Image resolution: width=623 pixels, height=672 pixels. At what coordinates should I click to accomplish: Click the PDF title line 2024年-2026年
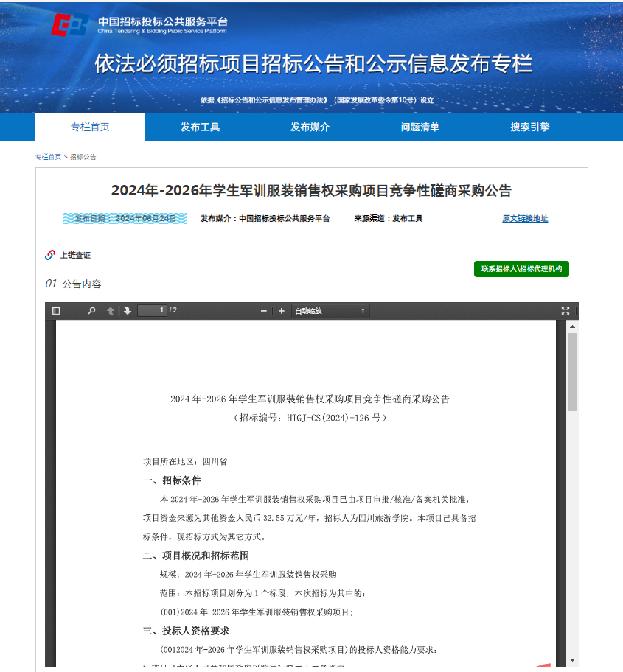(x=310, y=399)
